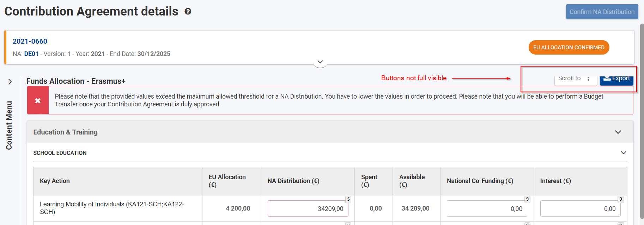Viewport: 644px width, 225px height.
Task: Click the DE01 national agency link
Action: [31, 54]
